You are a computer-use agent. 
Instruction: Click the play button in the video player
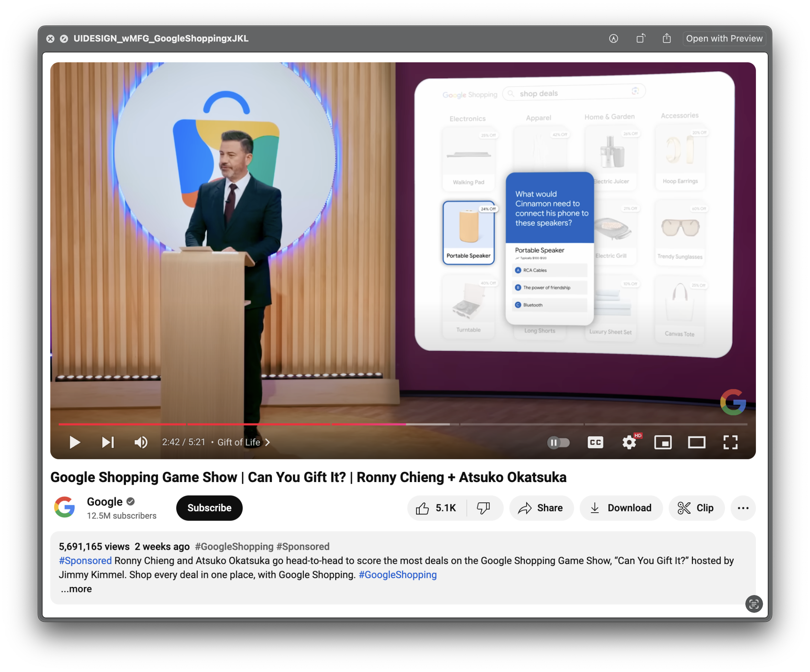tap(75, 442)
